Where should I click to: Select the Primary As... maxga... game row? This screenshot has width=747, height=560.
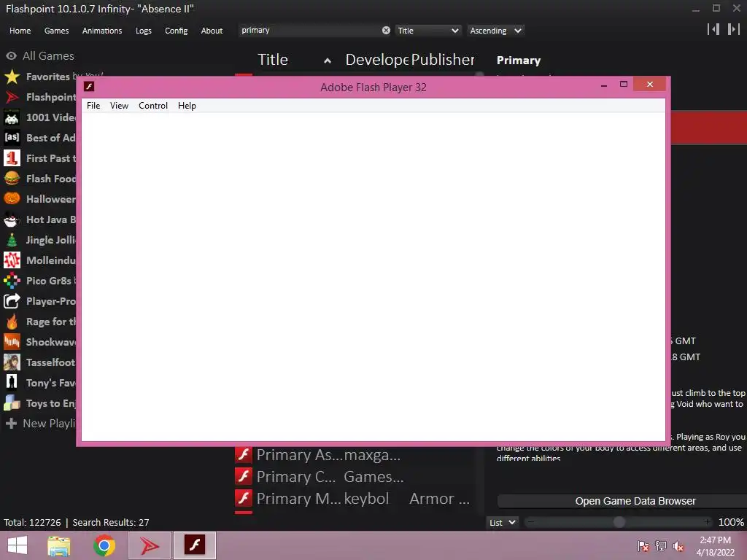[x=354, y=455]
